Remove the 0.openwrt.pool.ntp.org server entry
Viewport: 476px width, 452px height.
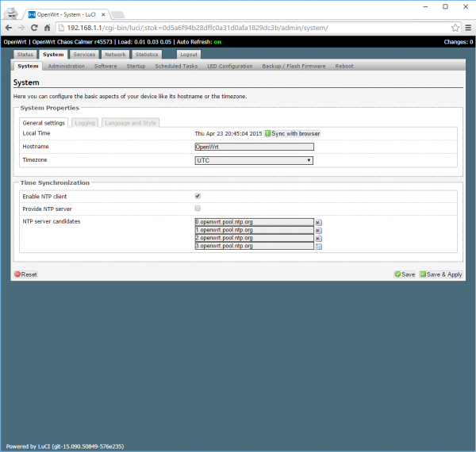click(318, 223)
